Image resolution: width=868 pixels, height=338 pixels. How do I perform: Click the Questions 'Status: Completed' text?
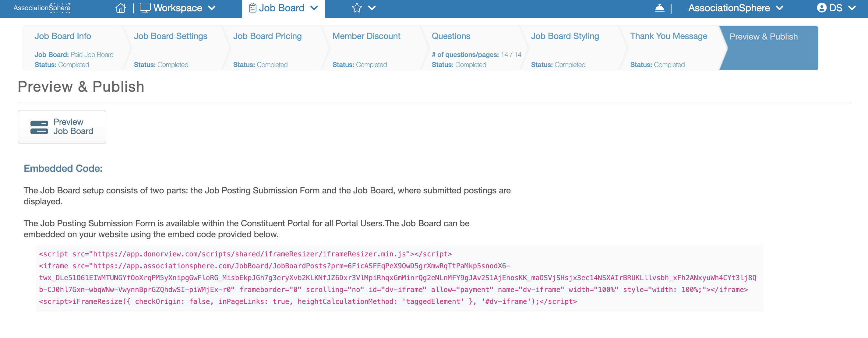[x=459, y=65]
